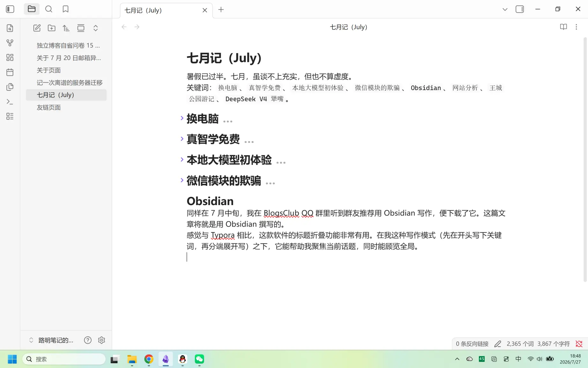
Task: Open note 关于 7 月 20 日邮箱异...
Action: pyautogui.click(x=66, y=58)
